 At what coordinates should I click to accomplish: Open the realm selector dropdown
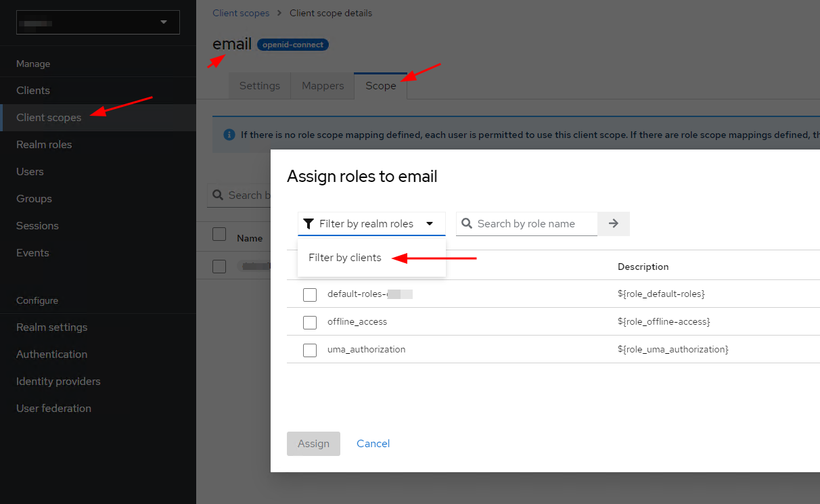98,22
